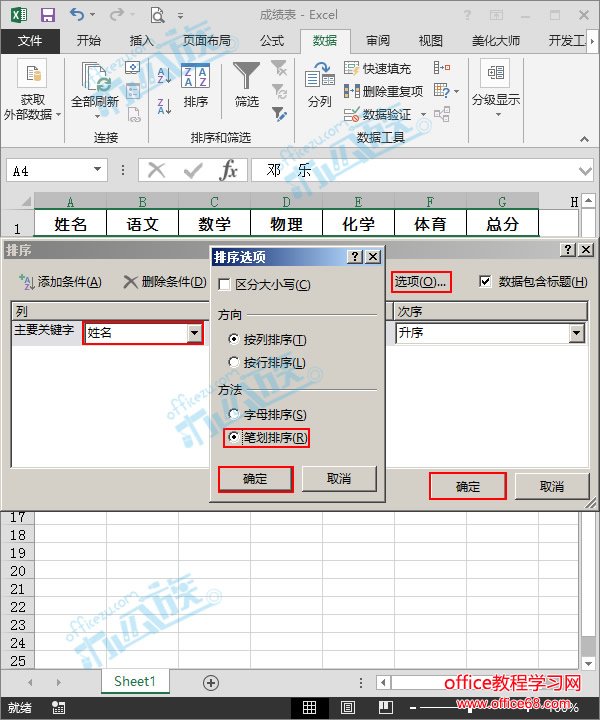Click 取消 in the 排序 dialog
Screen dimensions: 600x720
pyautogui.click(x=551, y=486)
